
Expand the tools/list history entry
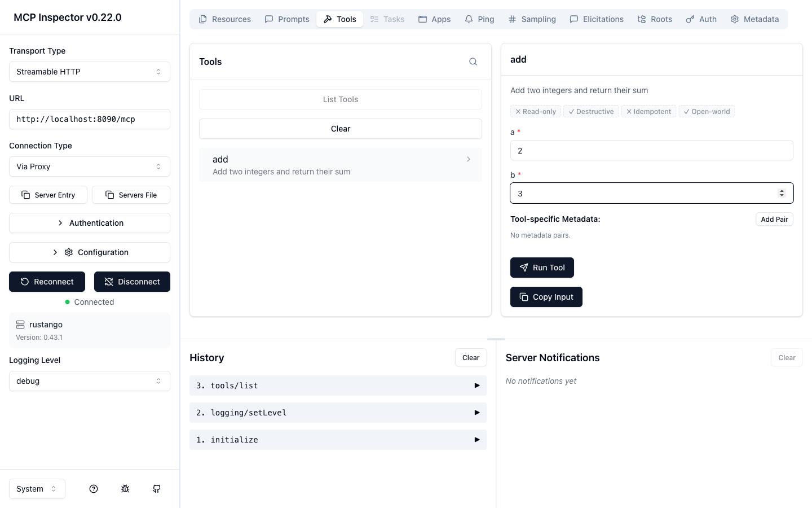[338, 386]
